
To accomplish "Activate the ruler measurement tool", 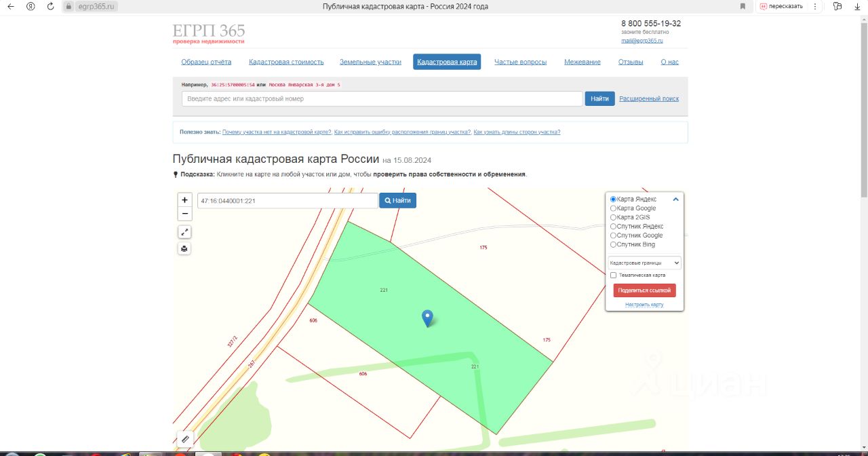I will [x=185, y=439].
